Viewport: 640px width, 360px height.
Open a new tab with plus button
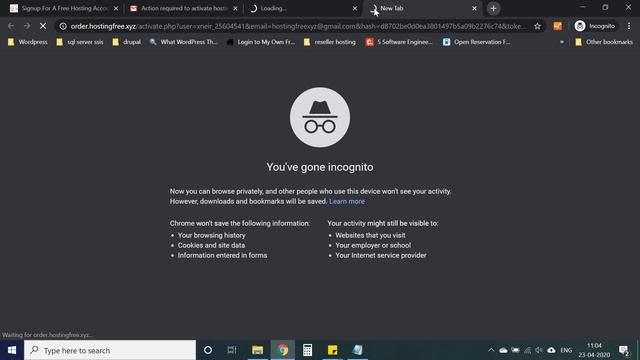493,8
